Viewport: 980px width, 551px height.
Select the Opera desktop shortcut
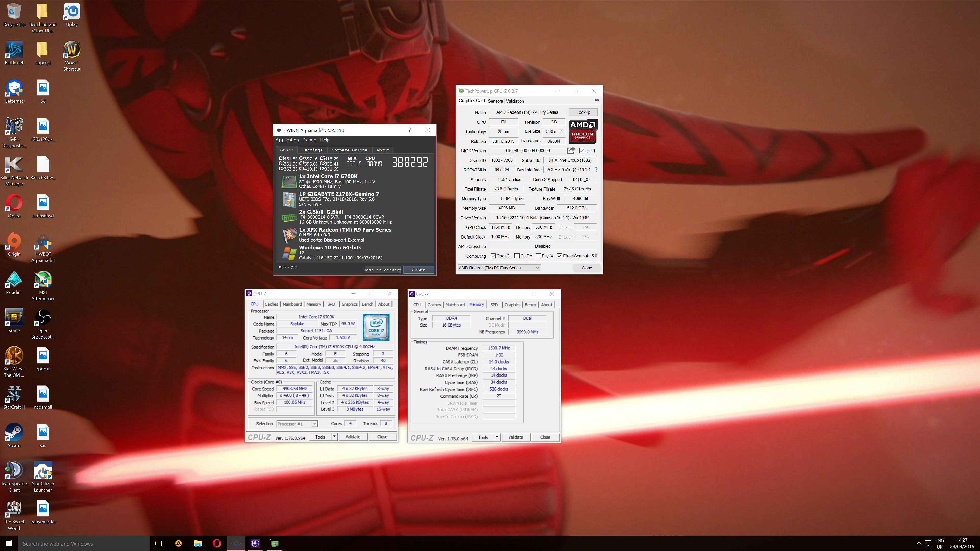(x=14, y=206)
